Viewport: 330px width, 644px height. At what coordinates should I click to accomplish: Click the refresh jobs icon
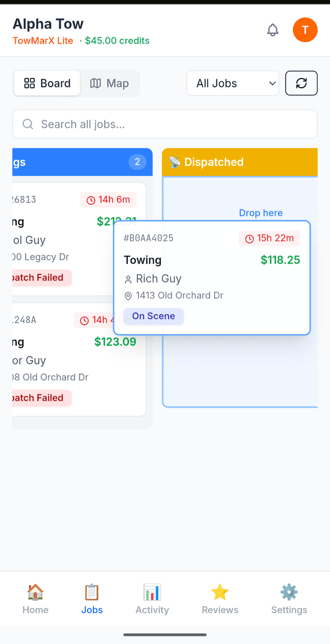click(301, 83)
